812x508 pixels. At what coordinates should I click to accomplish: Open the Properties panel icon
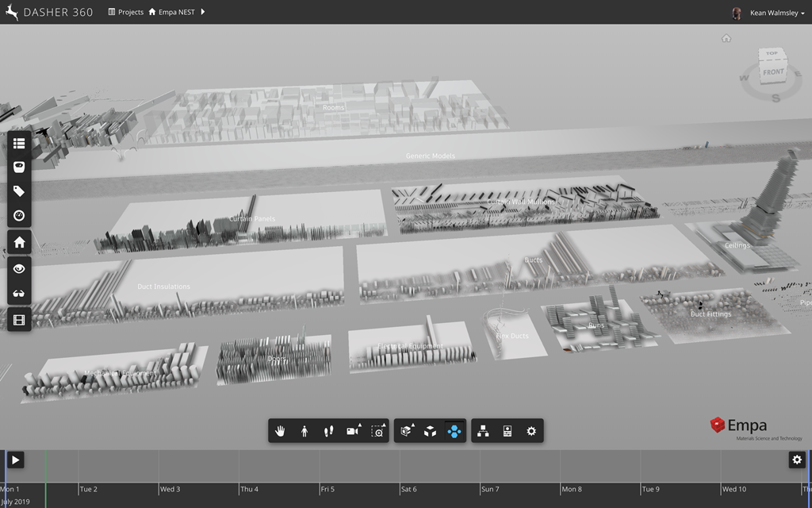point(507,431)
